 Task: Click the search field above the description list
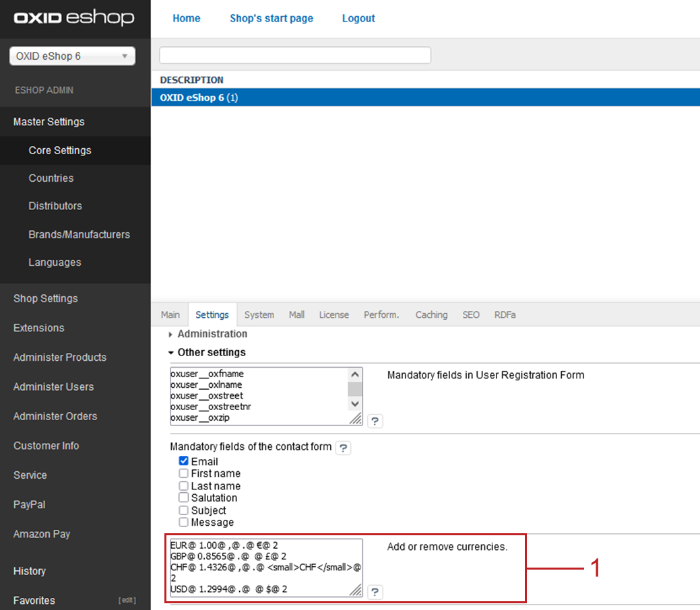coord(294,55)
